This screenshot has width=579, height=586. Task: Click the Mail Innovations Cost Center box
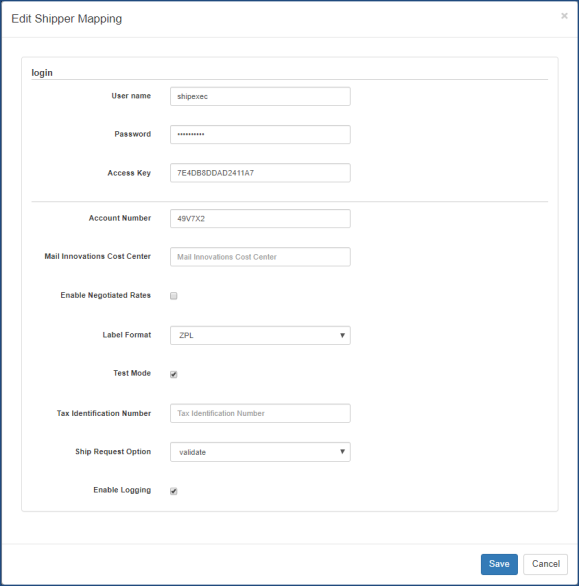[x=260, y=257]
